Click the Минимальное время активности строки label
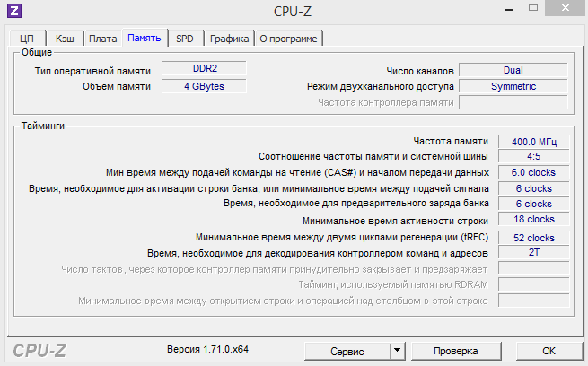 [x=395, y=221]
